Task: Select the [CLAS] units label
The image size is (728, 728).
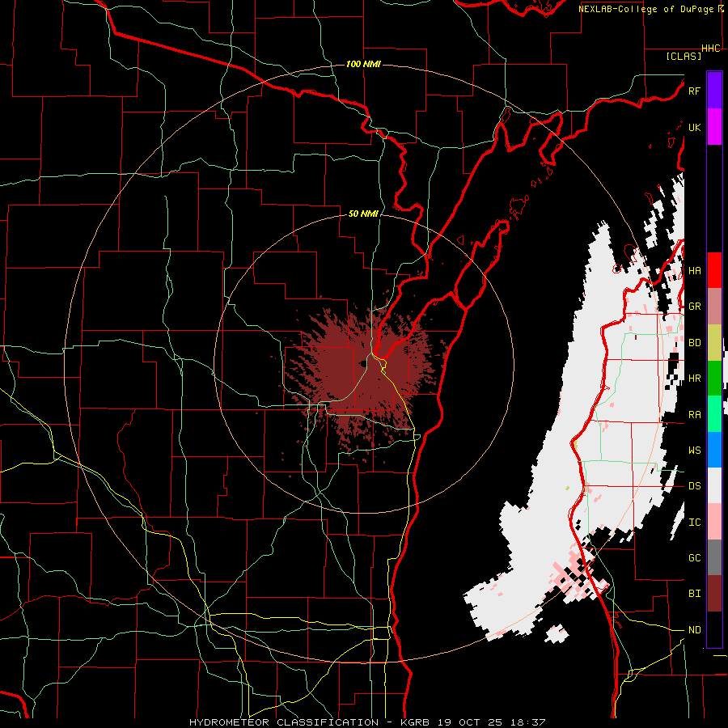Action: pos(684,56)
